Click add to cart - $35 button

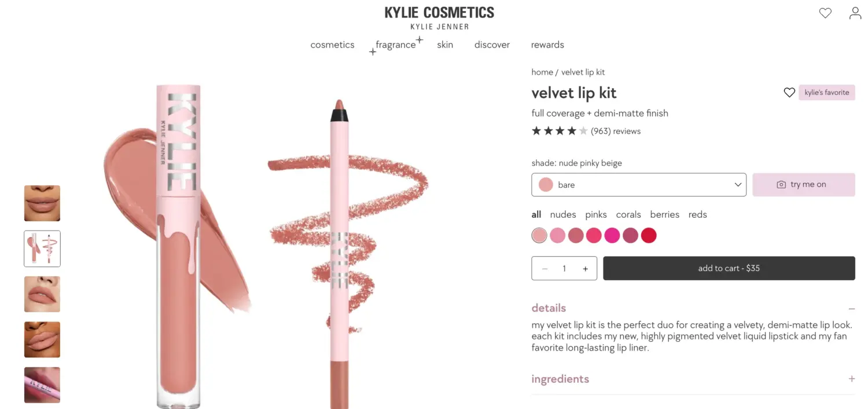(x=729, y=268)
